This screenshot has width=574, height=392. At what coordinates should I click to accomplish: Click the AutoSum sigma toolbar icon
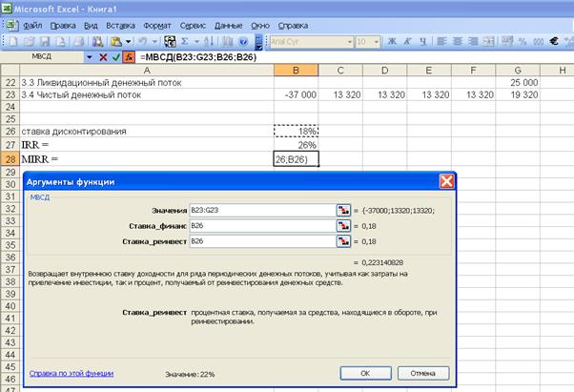pyautogui.click(x=185, y=42)
